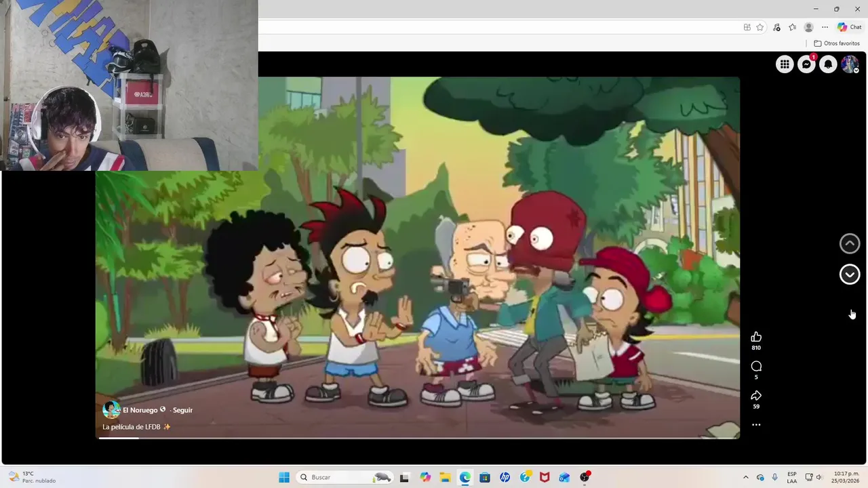Open Microsoft Store from taskbar

point(485,477)
